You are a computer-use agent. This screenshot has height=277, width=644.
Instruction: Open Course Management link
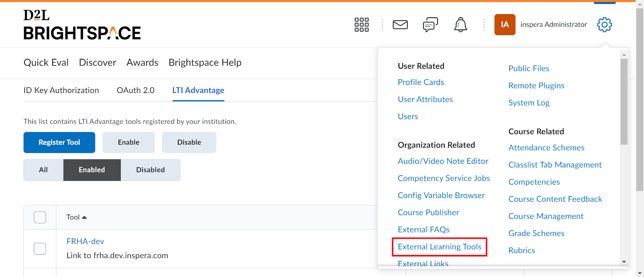tap(546, 216)
